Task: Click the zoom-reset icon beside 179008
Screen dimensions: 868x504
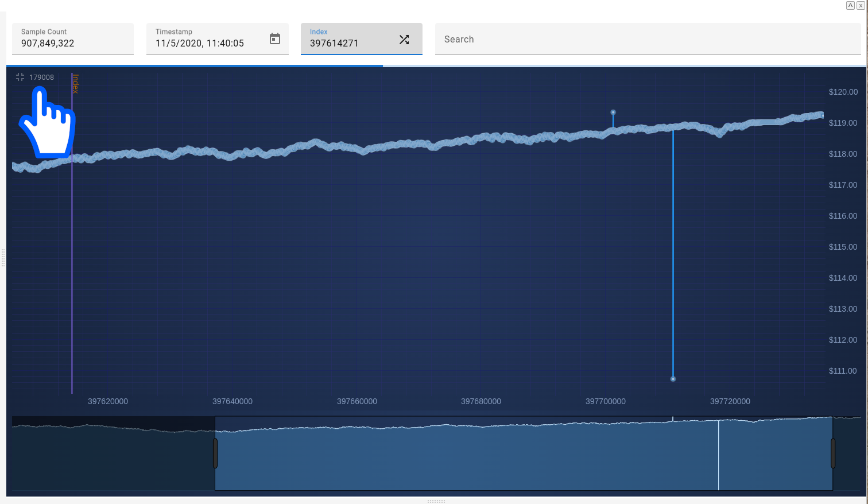Action: (x=20, y=77)
